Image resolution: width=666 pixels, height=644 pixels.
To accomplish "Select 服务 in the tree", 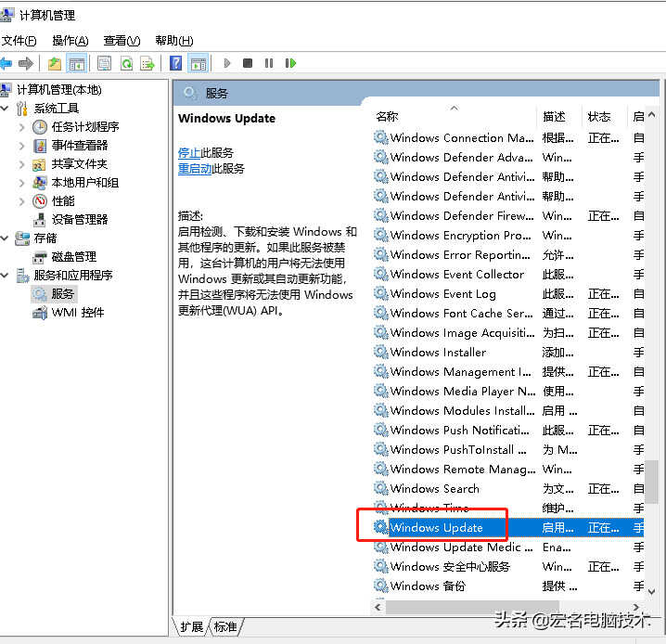I will (x=62, y=294).
